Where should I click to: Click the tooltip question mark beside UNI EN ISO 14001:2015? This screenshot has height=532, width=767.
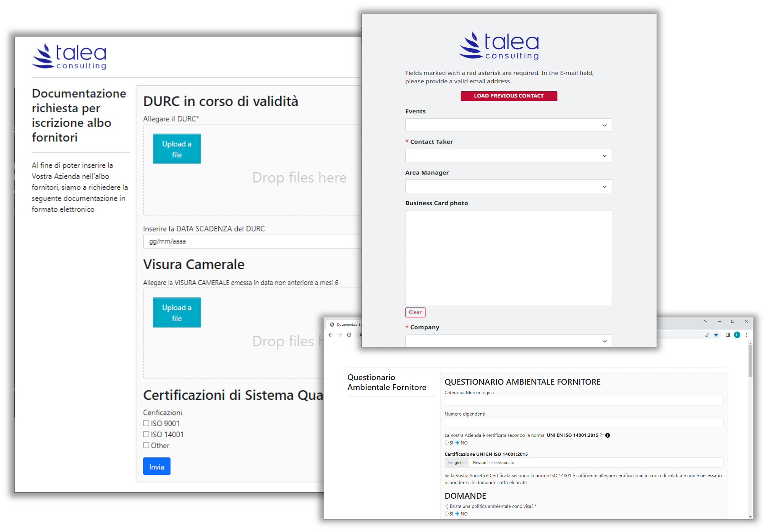(608, 435)
